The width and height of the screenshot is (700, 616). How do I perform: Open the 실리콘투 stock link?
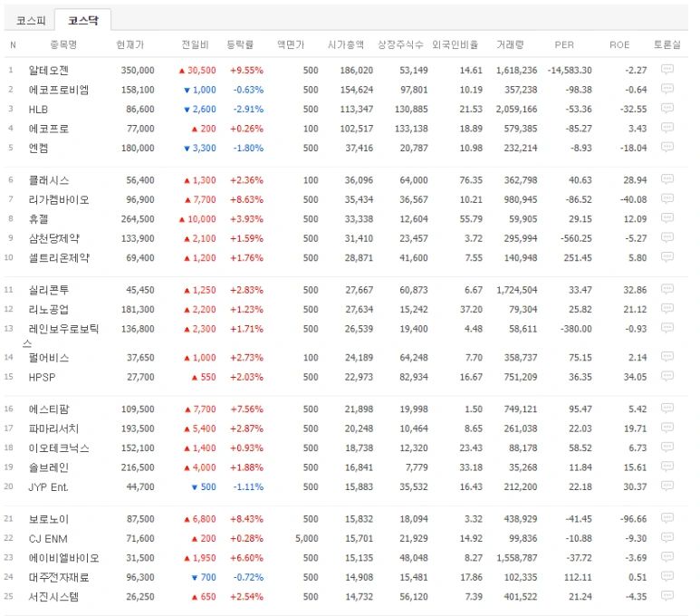48,291
